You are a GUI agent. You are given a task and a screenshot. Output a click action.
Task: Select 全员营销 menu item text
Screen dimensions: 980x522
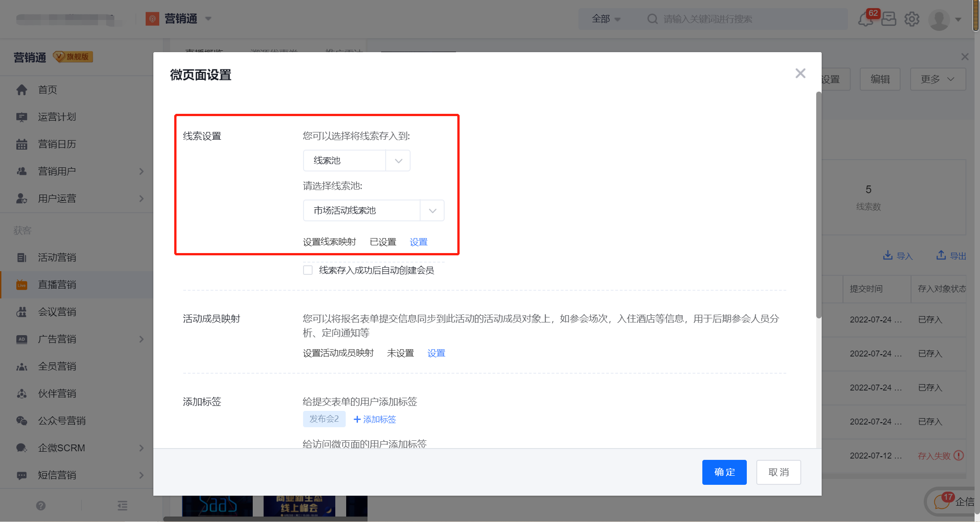pos(57,366)
